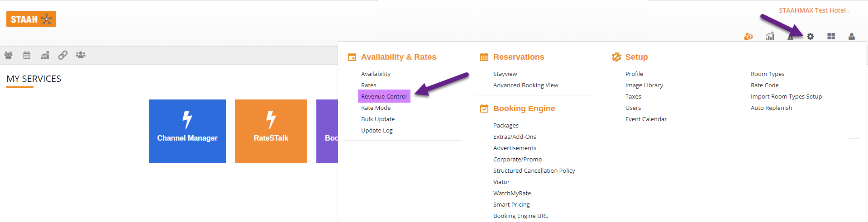The height and width of the screenshot is (222, 868).
Task: Open Smart Pricing under Booking Engine
Action: click(x=511, y=204)
